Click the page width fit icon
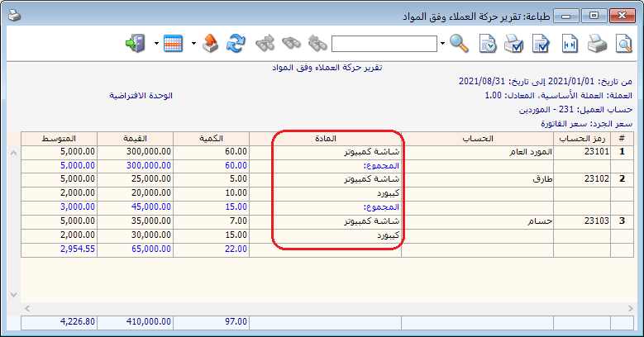This screenshot has width=644, height=337. coord(570,44)
